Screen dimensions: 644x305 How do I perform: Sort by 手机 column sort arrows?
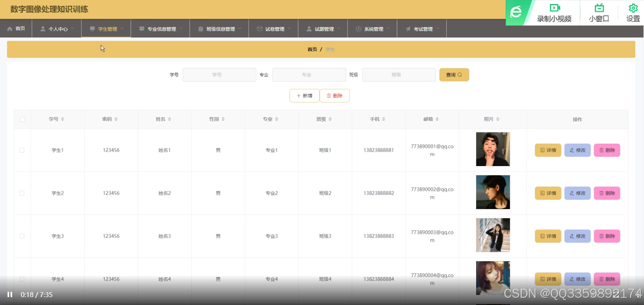[x=384, y=119]
